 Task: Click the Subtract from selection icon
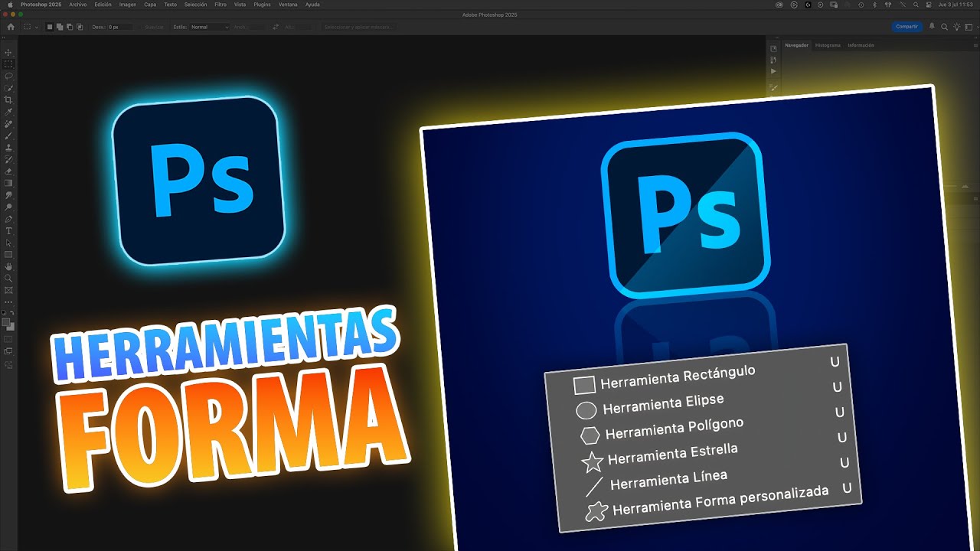70,27
